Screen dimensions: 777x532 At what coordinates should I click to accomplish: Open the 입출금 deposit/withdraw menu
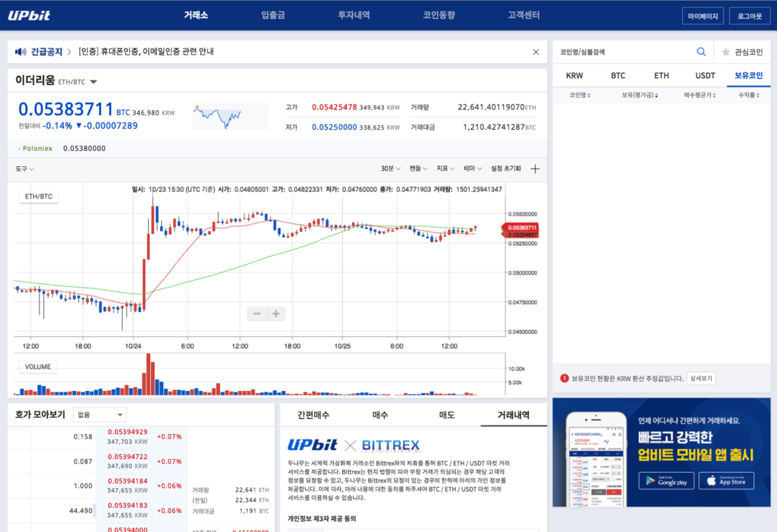(273, 15)
